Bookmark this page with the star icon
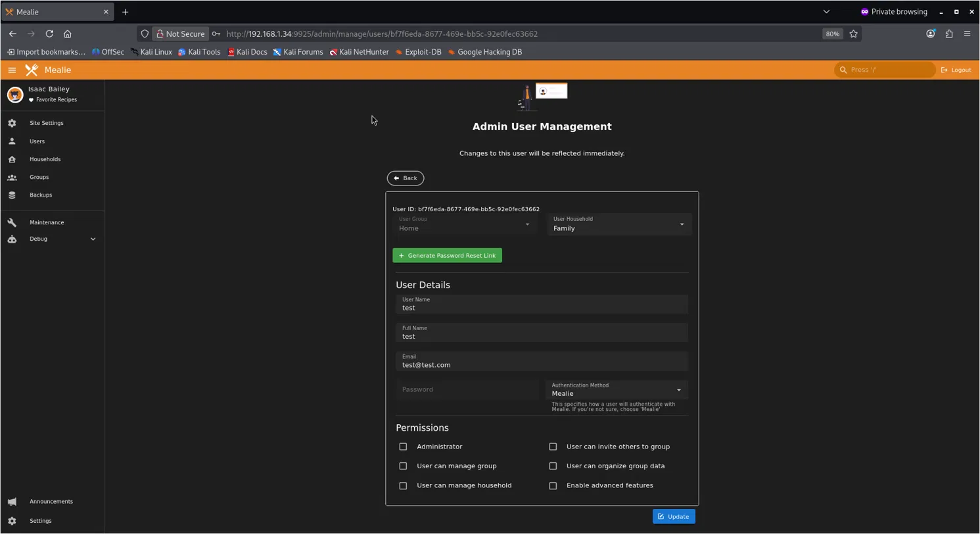The width and height of the screenshot is (980, 534). (x=853, y=34)
